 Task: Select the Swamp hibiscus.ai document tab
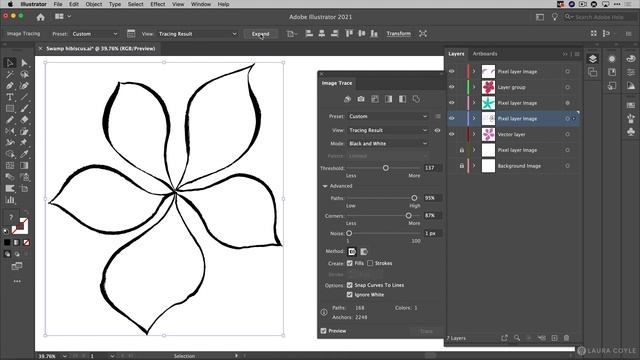100,49
